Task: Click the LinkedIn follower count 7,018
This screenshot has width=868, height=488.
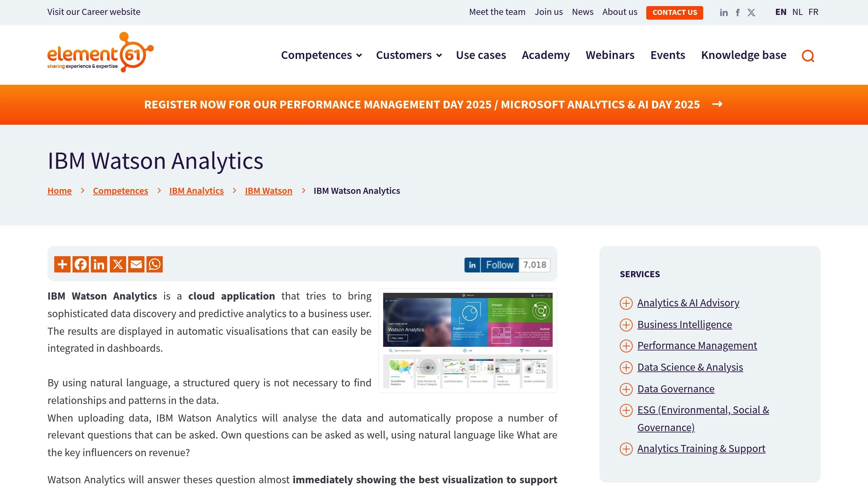Action: click(x=535, y=265)
